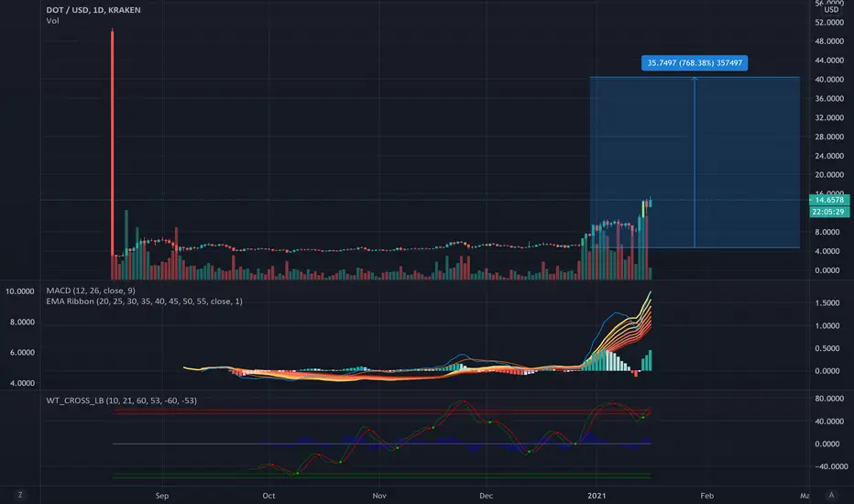Click the 32.0000 price axis label
Screen dimensions: 854x504
pos(829,117)
